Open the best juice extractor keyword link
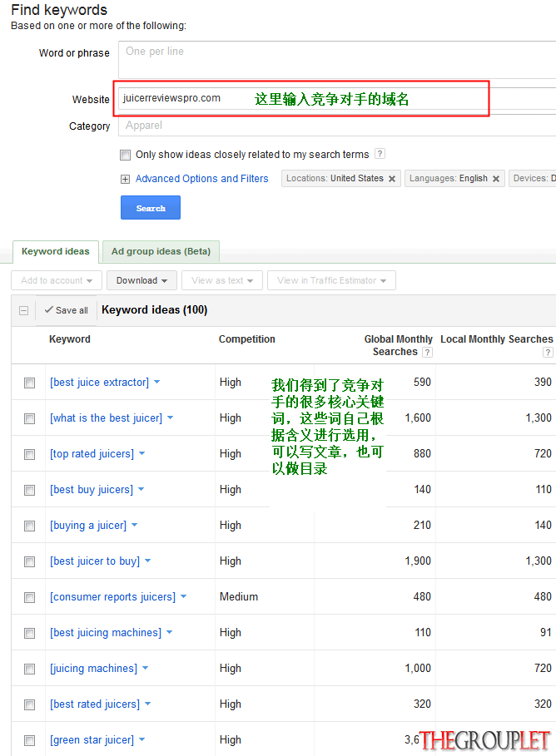 [99, 383]
